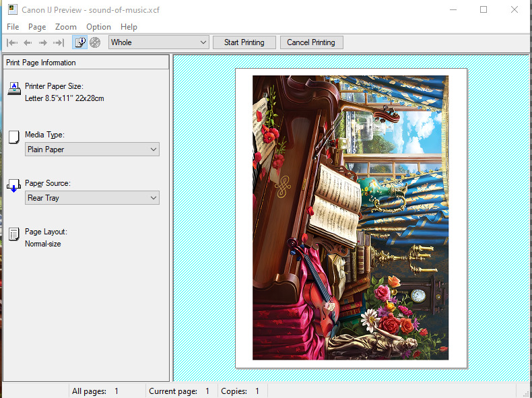532x398 pixels.
Task: Expand the Plain Paper media type dropdown
Action: tap(92, 150)
